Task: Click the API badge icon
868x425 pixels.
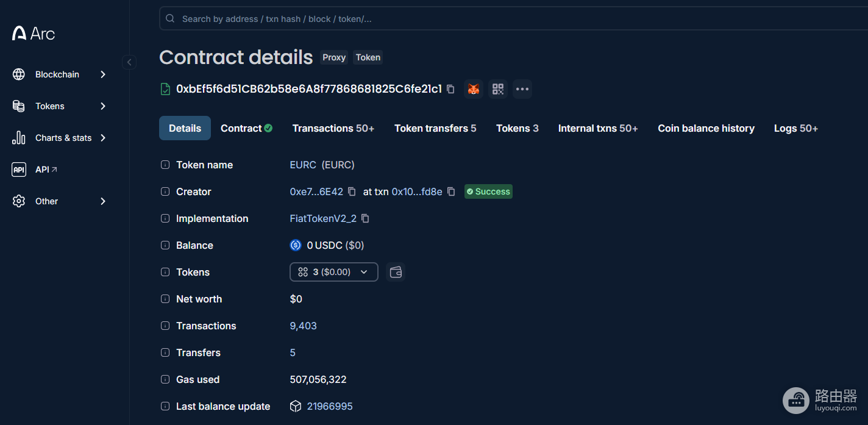Action: click(19, 170)
